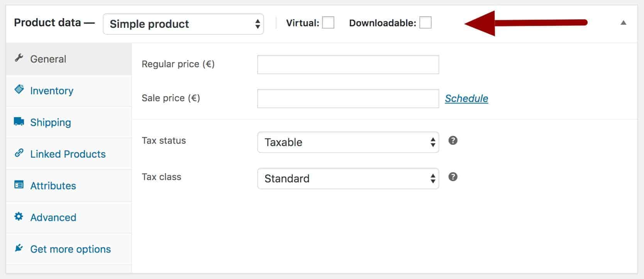Click the gear icon beside Advanced
The height and width of the screenshot is (279, 644).
[19, 216]
